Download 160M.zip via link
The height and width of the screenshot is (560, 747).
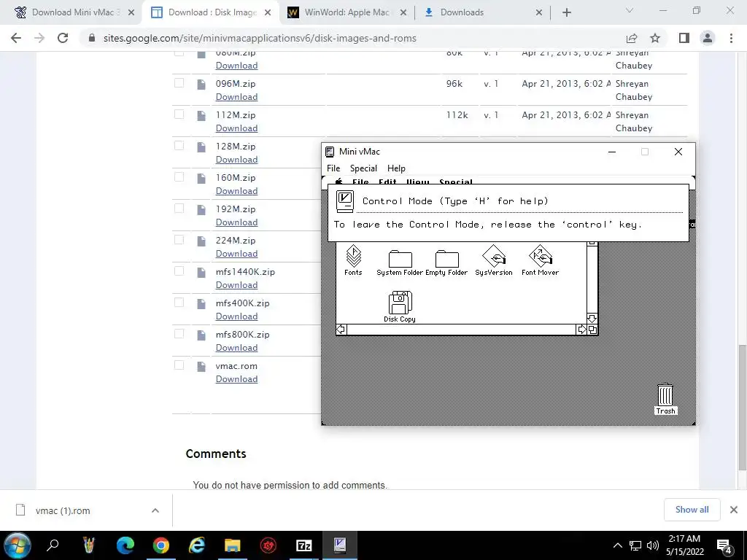tap(237, 191)
